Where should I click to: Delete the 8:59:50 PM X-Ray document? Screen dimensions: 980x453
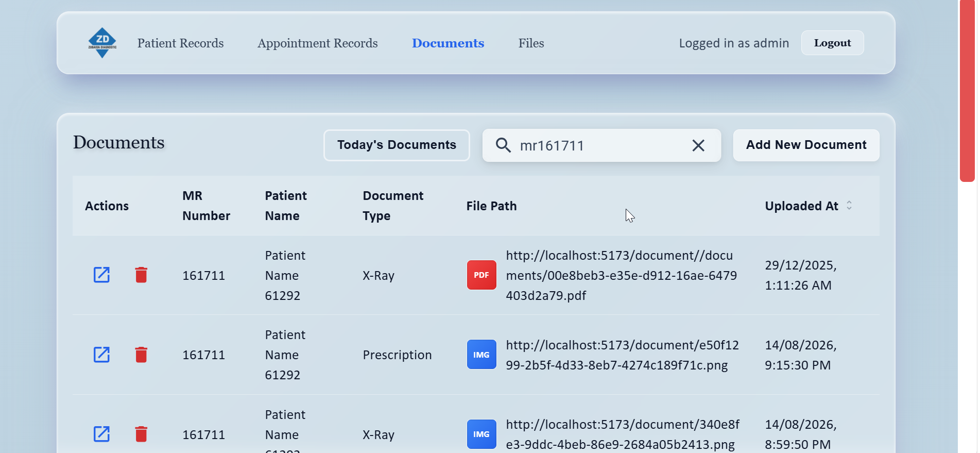click(x=141, y=434)
